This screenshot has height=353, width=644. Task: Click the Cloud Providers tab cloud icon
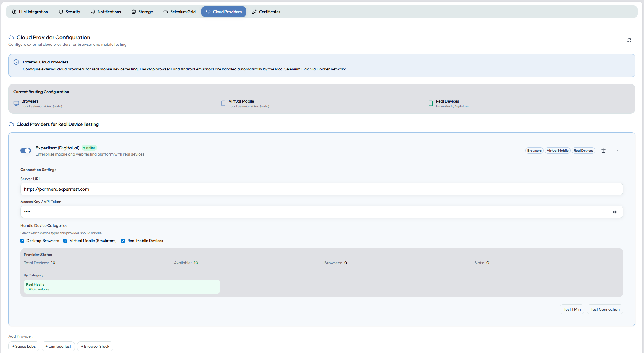point(208,12)
